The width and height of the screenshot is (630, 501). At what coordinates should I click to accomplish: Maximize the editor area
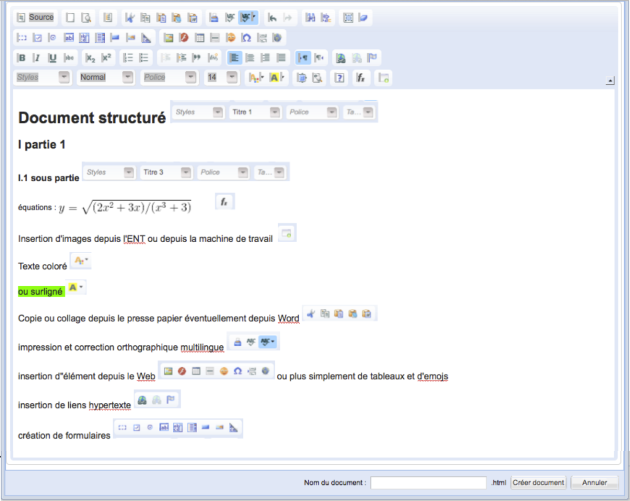(301, 78)
